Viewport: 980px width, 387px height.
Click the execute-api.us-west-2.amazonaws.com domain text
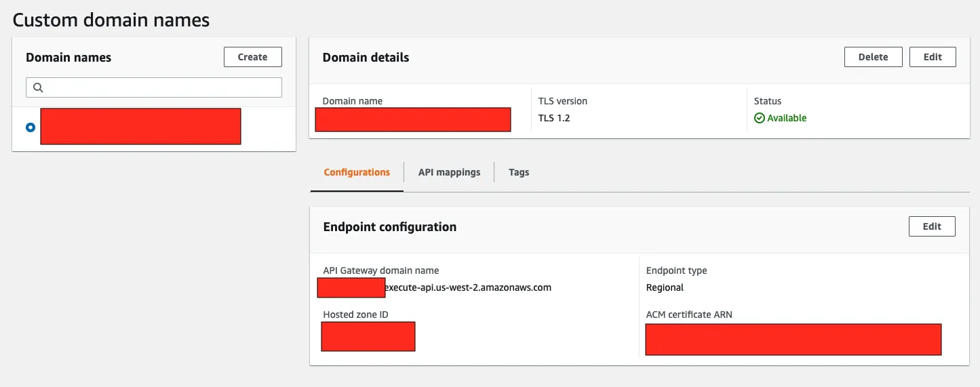(468, 287)
